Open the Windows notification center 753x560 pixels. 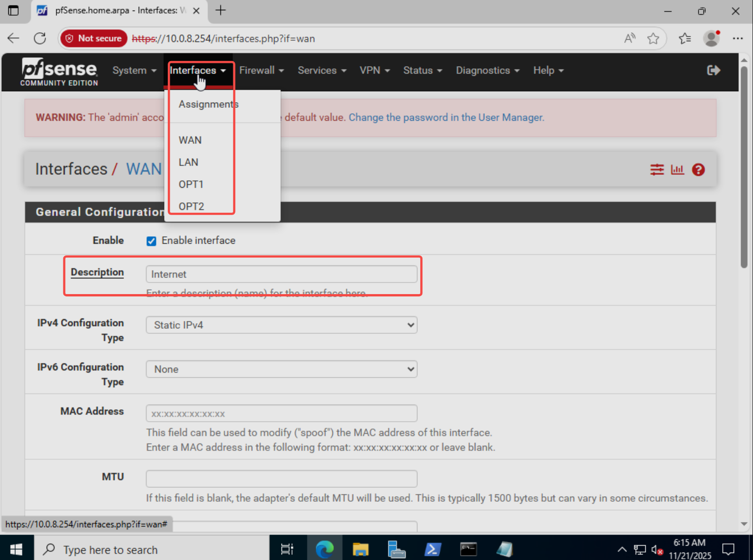[729, 549]
